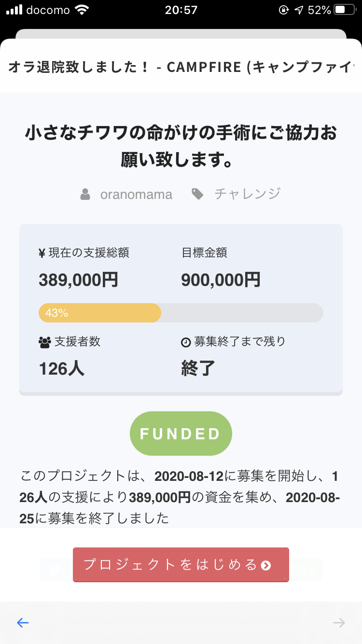The image size is (362, 644).
Task: Tap the browser forward arrow
Action: point(339,623)
